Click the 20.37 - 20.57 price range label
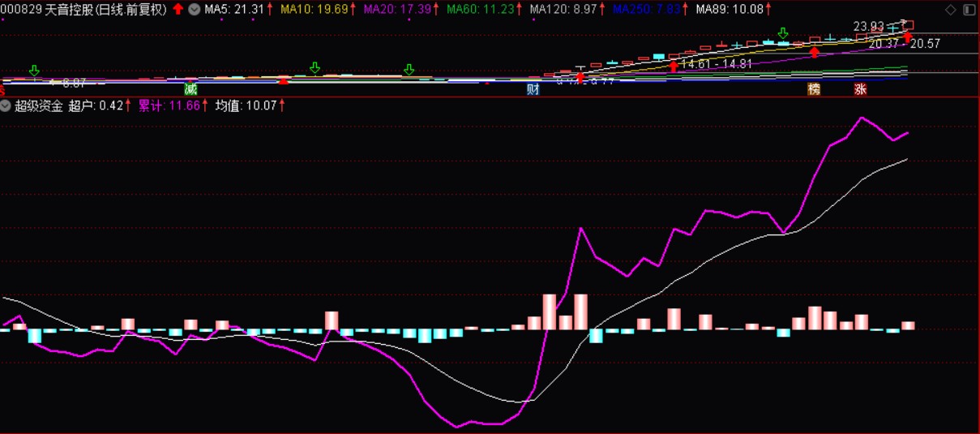 pyautogui.click(x=904, y=44)
